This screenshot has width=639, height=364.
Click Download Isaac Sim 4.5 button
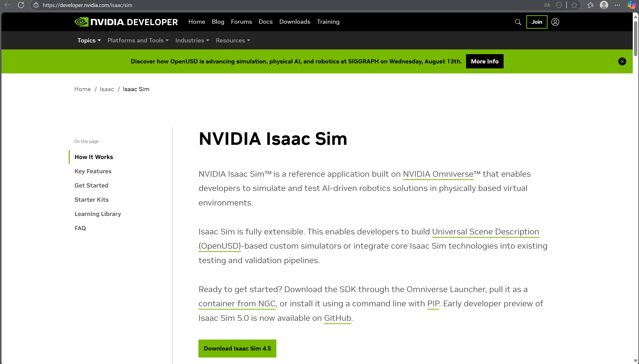pos(237,349)
